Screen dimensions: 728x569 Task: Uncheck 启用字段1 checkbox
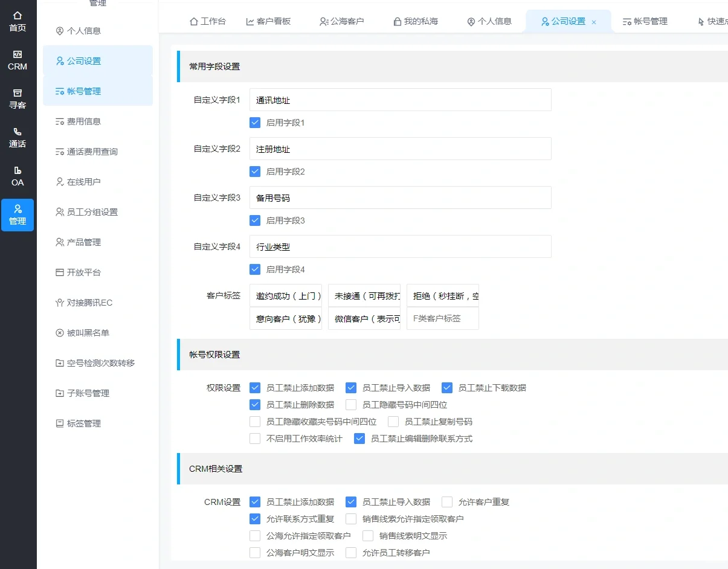click(255, 123)
